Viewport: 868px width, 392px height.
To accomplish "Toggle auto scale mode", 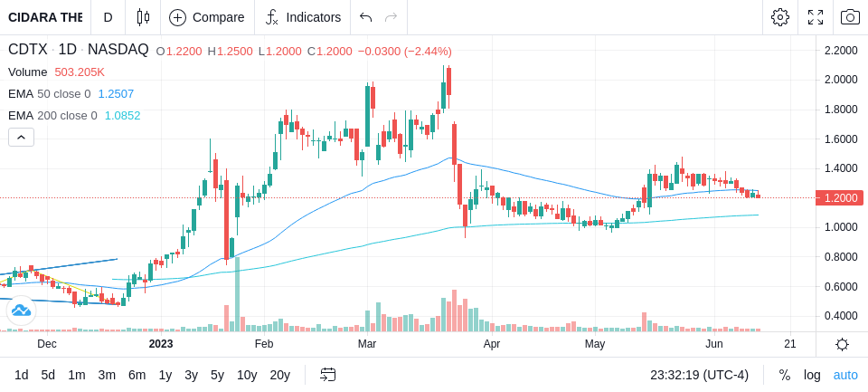I will [x=845, y=376].
